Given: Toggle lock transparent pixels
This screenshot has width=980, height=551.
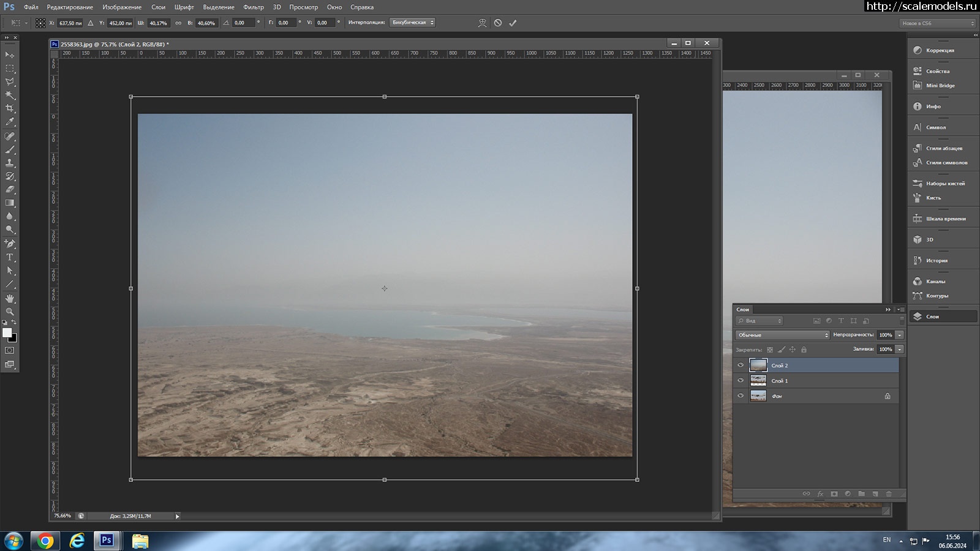Looking at the screenshot, I should [770, 350].
